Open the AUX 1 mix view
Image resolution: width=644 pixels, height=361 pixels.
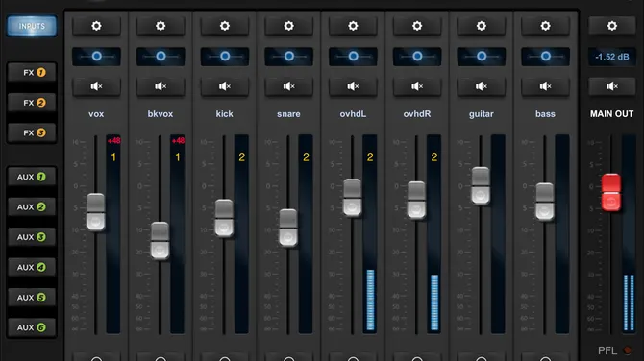(32, 177)
